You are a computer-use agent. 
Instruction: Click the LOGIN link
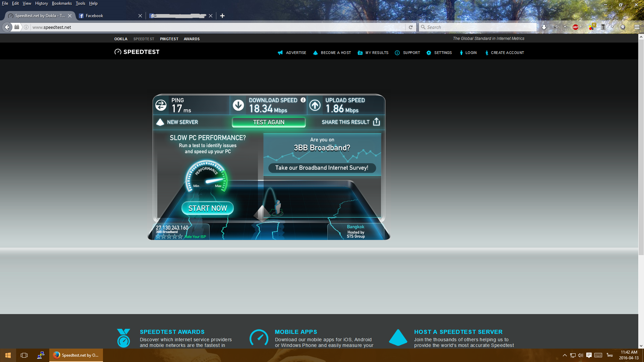tap(471, 53)
